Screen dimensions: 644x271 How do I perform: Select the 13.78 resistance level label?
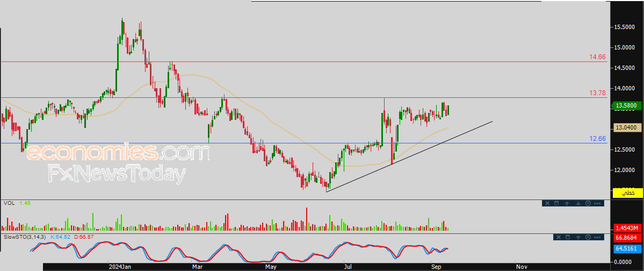[598, 94]
